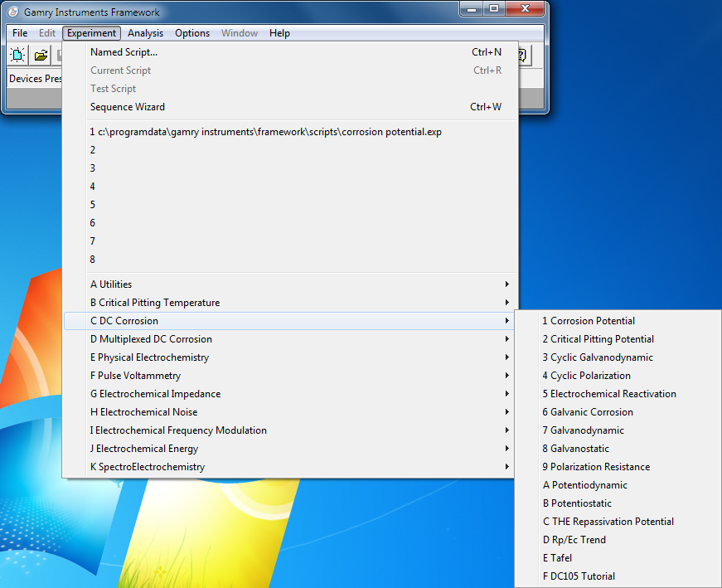The width and height of the screenshot is (722, 588).
Task: Select F DC105 Tutorial experiment
Action: click(x=618, y=576)
